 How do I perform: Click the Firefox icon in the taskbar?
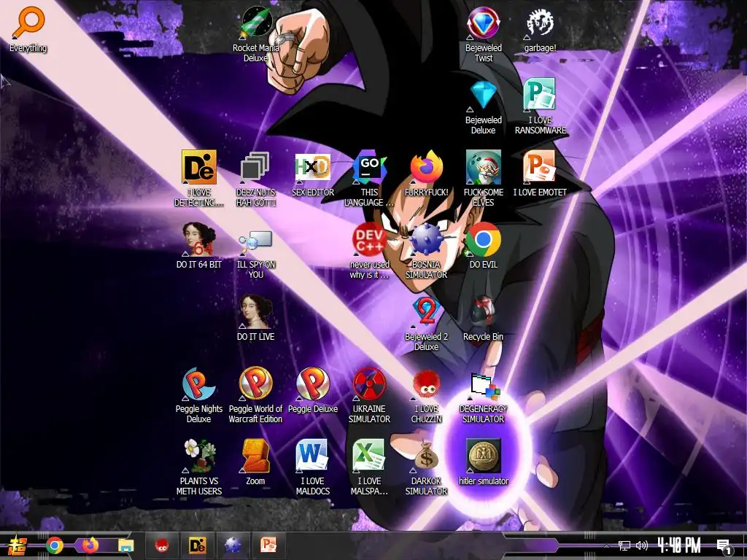click(x=90, y=545)
